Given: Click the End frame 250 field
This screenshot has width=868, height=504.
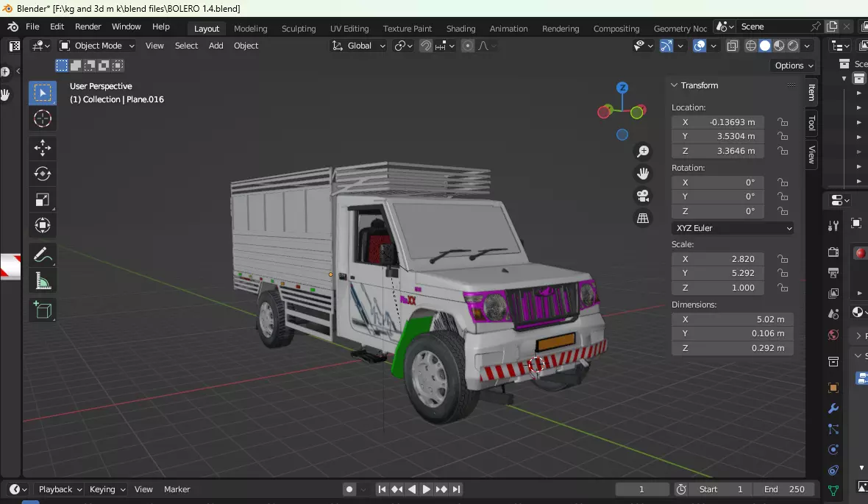Looking at the screenshot, I should (x=784, y=489).
